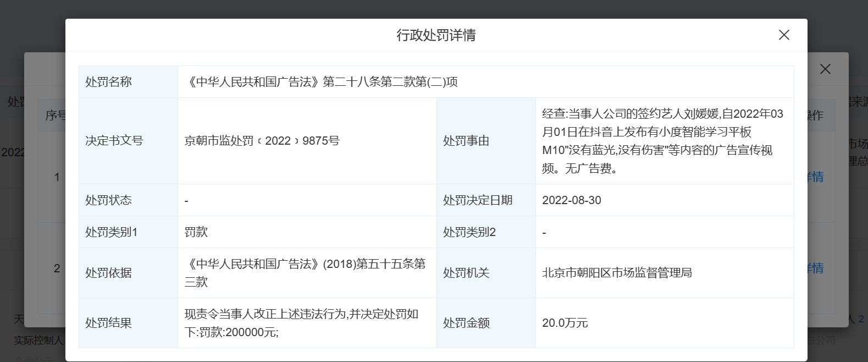Click the 处罚决定日期 label cell
Viewport: 868px width, 362px height.
tap(478, 200)
